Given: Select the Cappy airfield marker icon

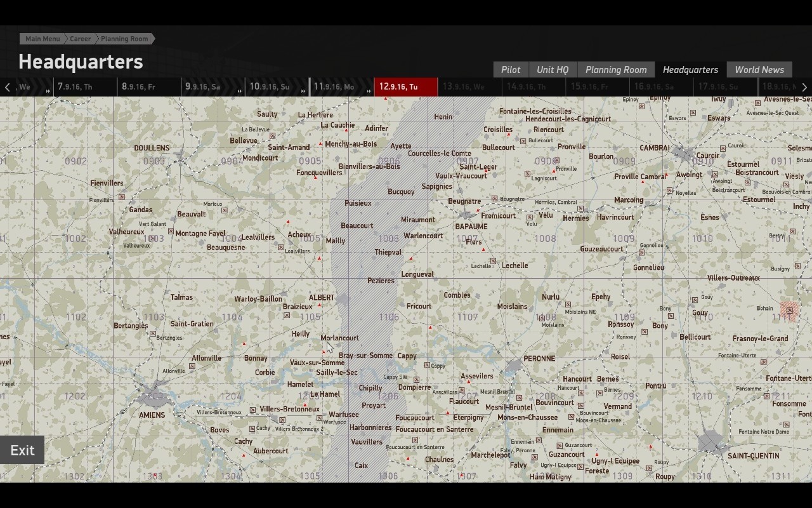Looking at the screenshot, I should tap(427, 365).
